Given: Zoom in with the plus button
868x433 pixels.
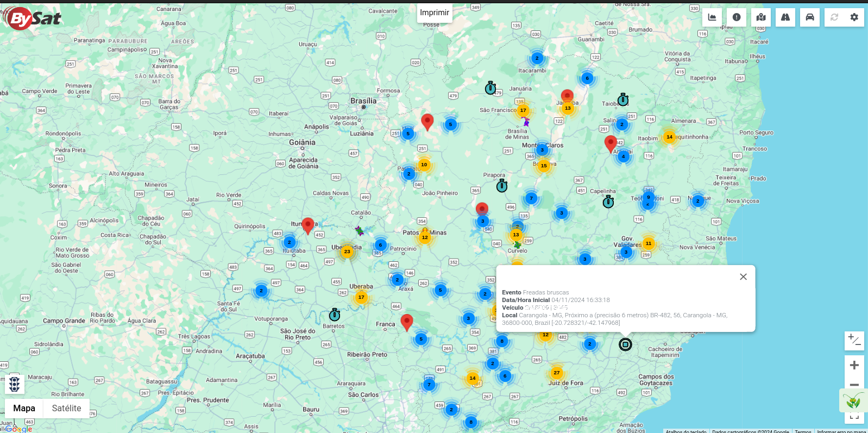Looking at the screenshot, I should click(x=854, y=365).
